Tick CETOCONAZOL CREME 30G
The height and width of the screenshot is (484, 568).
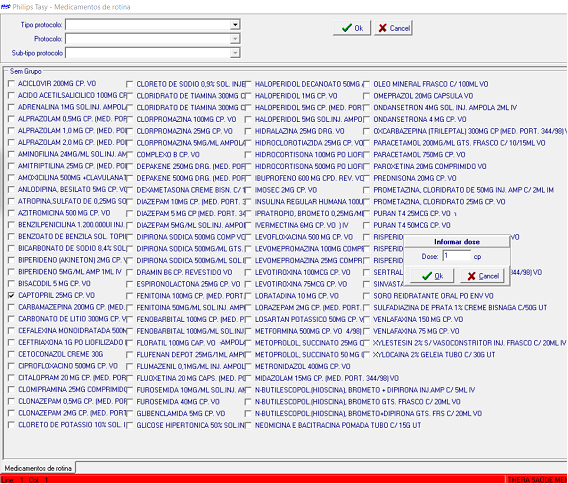11,354
